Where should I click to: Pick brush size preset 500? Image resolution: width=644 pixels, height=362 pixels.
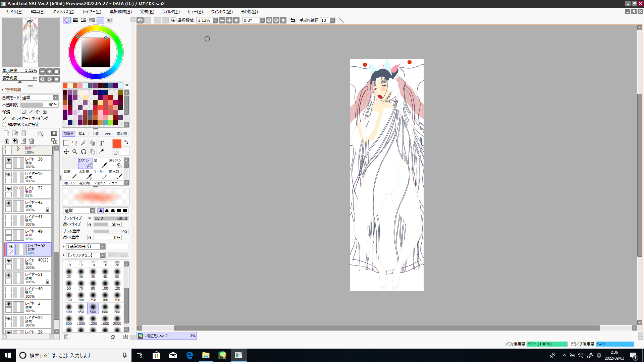[93, 308]
